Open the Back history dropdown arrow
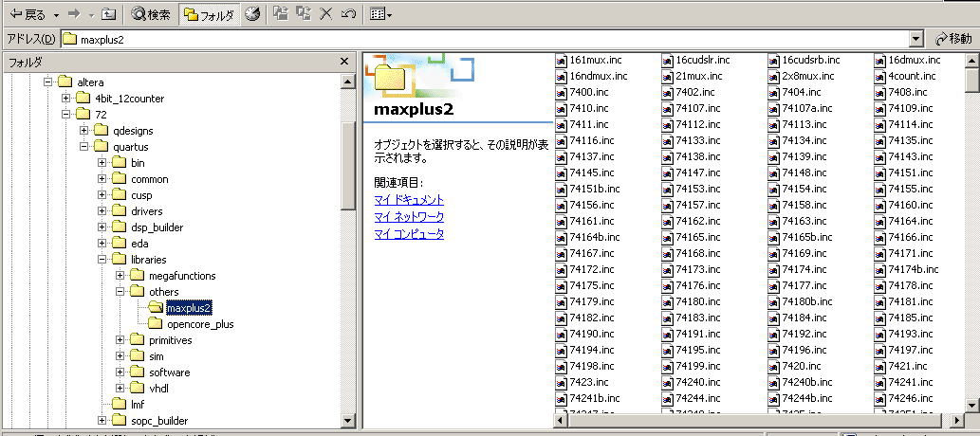 [56, 14]
